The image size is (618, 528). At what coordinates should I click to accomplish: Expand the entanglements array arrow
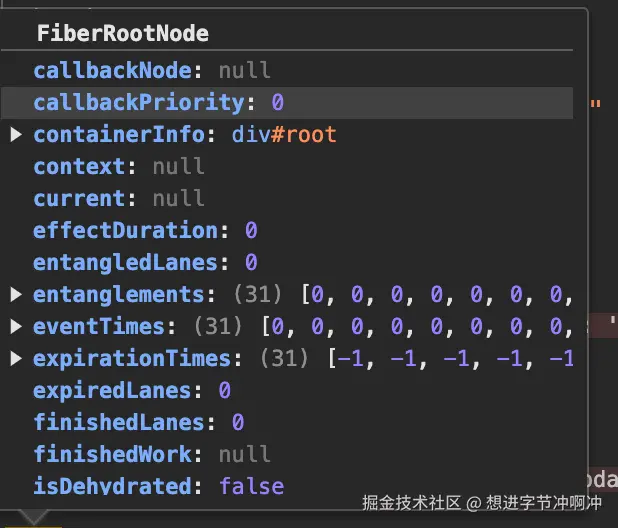click(16, 295)
